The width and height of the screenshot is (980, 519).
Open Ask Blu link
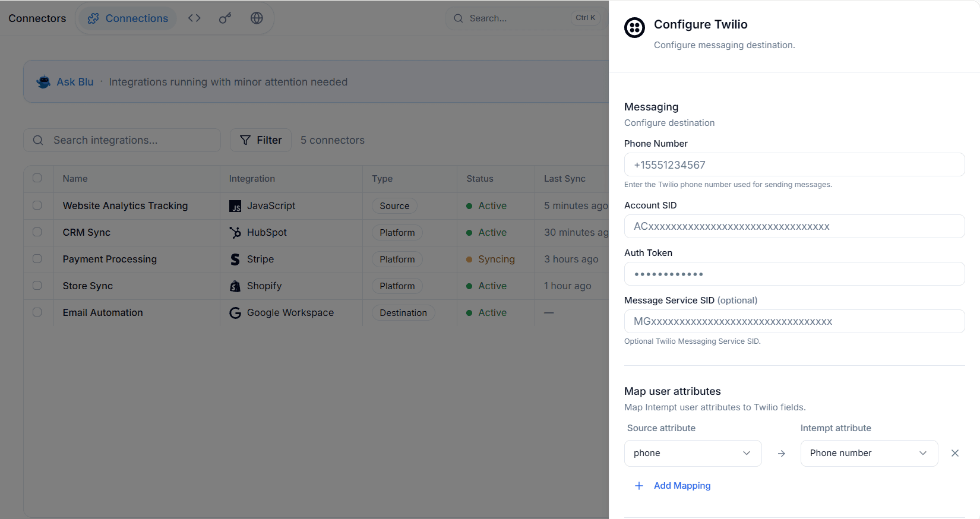point(75,82)
